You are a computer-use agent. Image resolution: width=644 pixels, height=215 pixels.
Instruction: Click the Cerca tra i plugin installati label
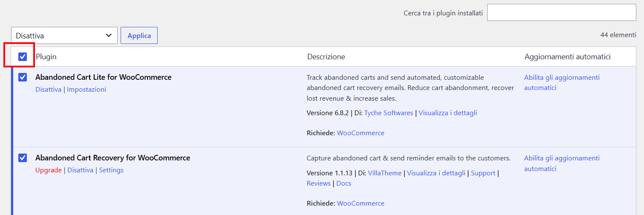(443, 13)
